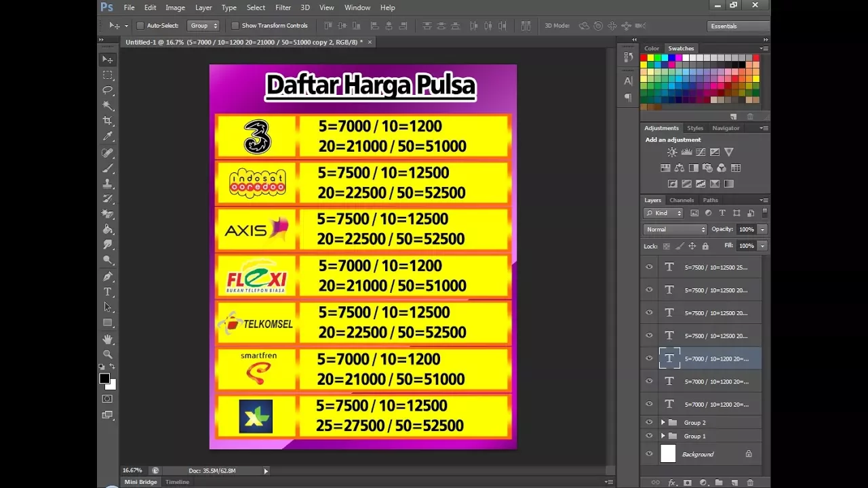Open status bar document info arrow
Image resolution: width=868 pixels, height=488 pixels.
pyautogui.click(x=266, y=470)
